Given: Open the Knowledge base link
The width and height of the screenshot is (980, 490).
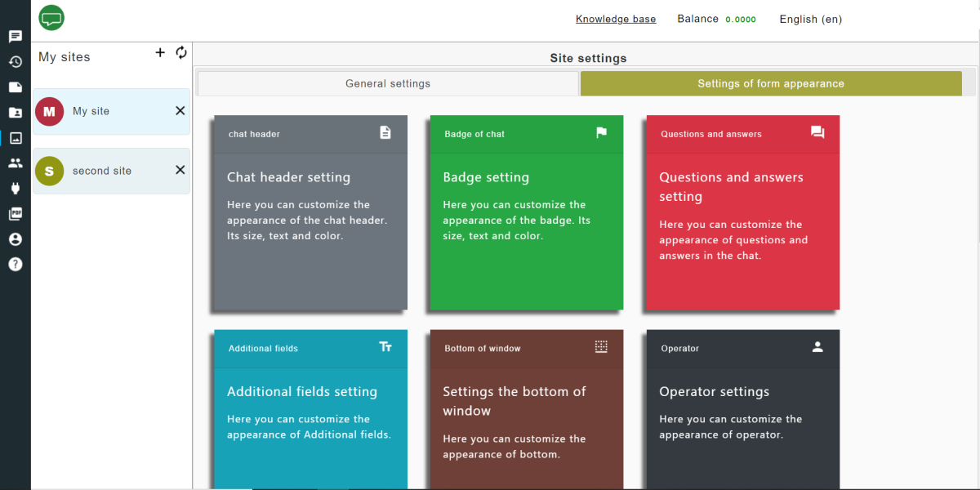Looking at the screenshot, I should [616, 19].
